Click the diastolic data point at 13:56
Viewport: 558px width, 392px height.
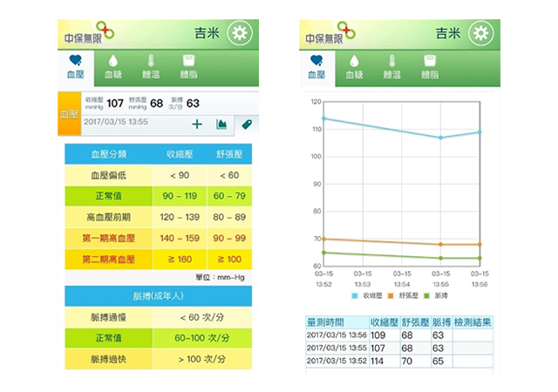[480, 245]
